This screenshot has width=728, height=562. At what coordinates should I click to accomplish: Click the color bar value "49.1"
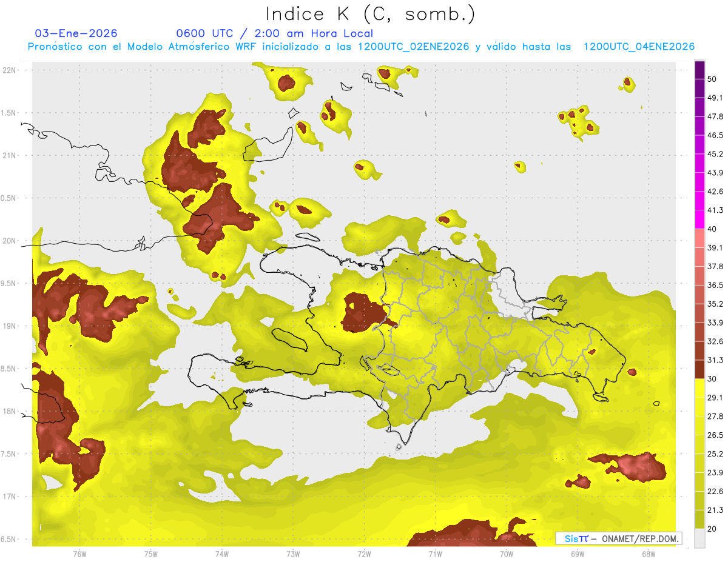point(715,98)
